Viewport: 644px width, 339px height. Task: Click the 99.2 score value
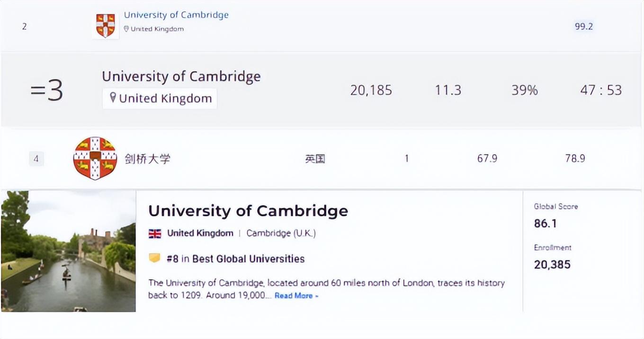[x=584, y=27]
